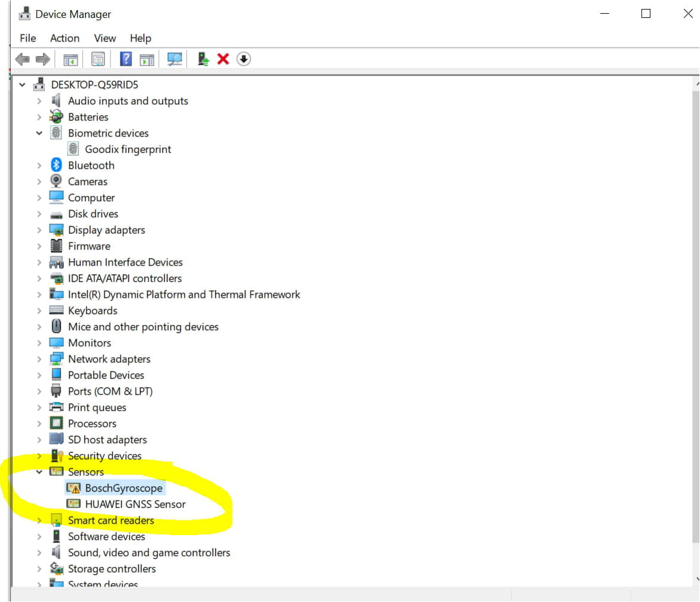Click the Cameras webcam icon
The image size is (700, 602).
click(x=56, y=181)
